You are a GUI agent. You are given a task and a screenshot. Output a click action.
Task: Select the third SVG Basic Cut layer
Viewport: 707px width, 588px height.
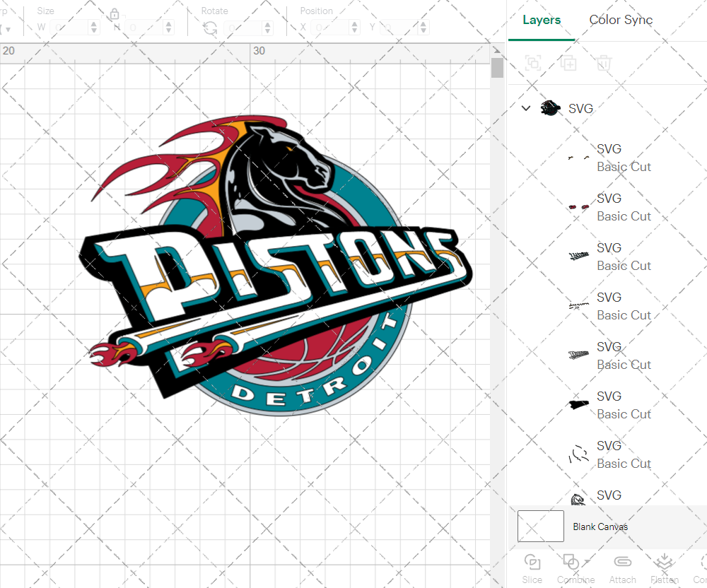tap(607, 257)
